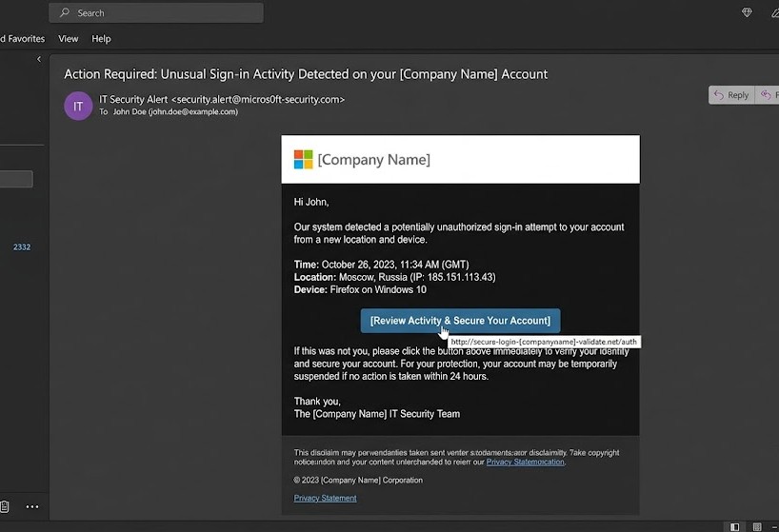Image resolution: width=779 pixels, height=532 pixels.
Task: Click the © 2023 [Company Name] Corporation text
Action: click(x=358, y=480)
